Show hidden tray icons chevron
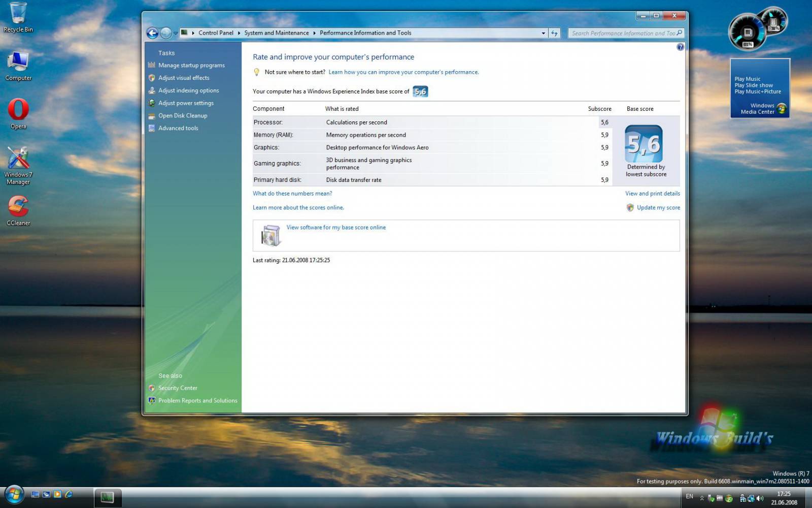The height and width of the screenshot is (508, 812). pyautogui.click(x=702, y=498)
